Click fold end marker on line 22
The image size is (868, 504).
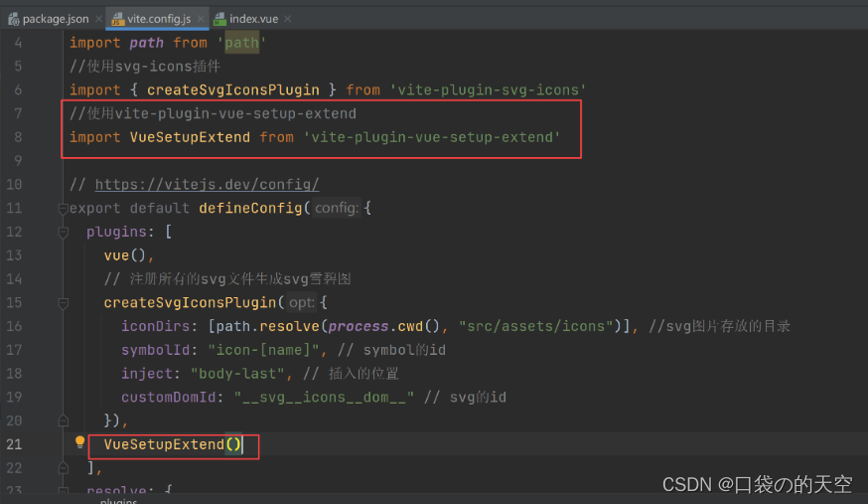point(64,468)
